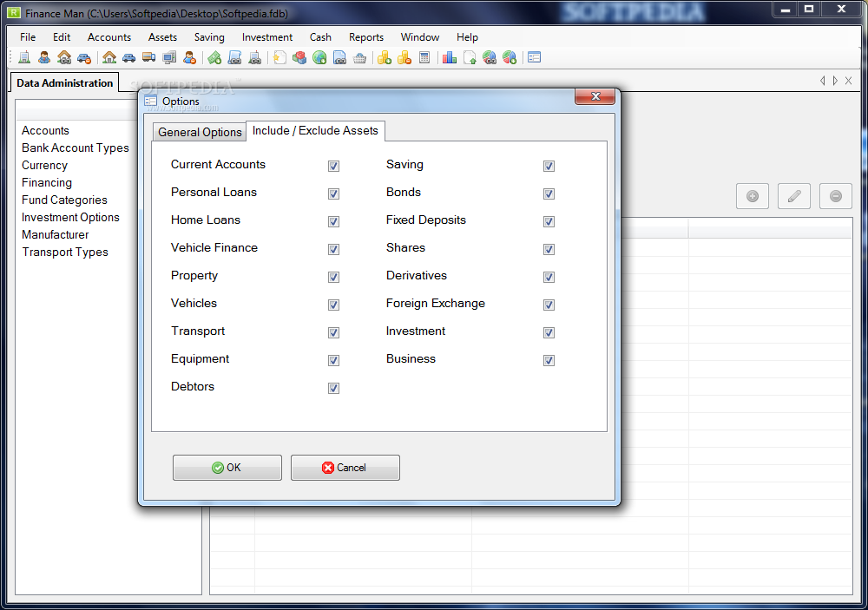
Task: Click the car with red minus icon
Action: (x=84, y=57)
